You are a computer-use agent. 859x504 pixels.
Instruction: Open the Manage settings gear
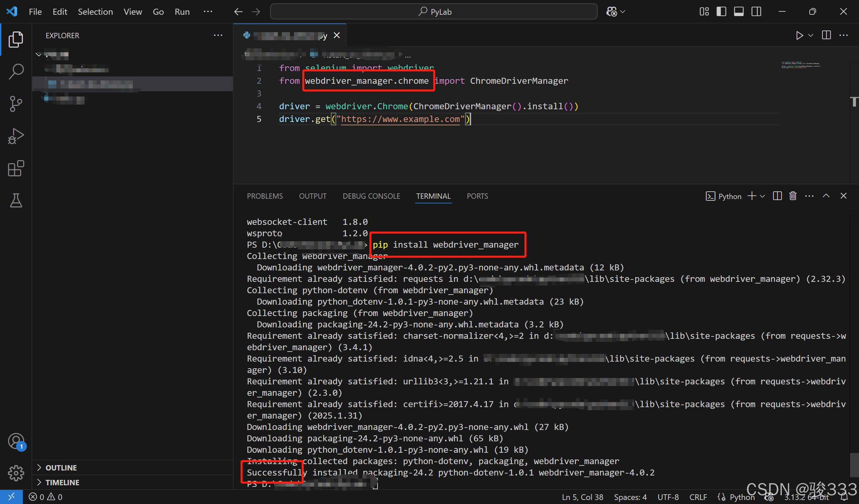16,473
